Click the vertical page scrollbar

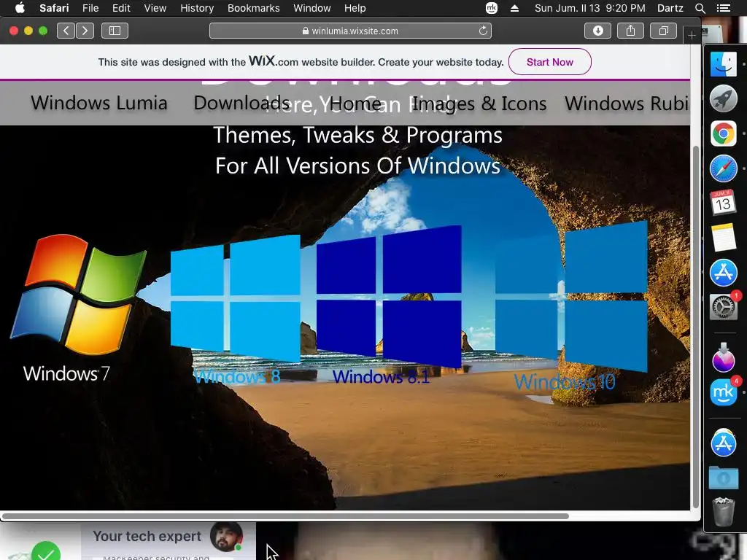click(x=695, y=327)
